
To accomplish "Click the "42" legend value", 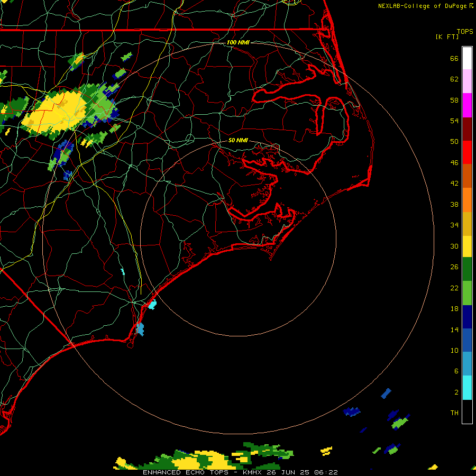I will point(454,184).
